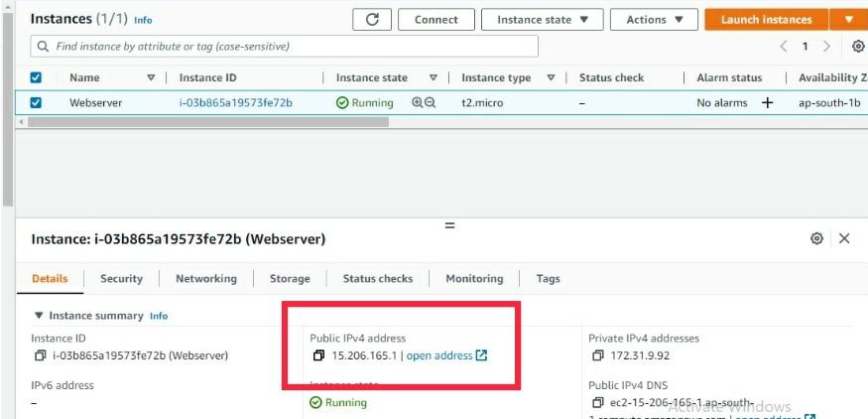Sort by Name column arrow

coord(151,78)
